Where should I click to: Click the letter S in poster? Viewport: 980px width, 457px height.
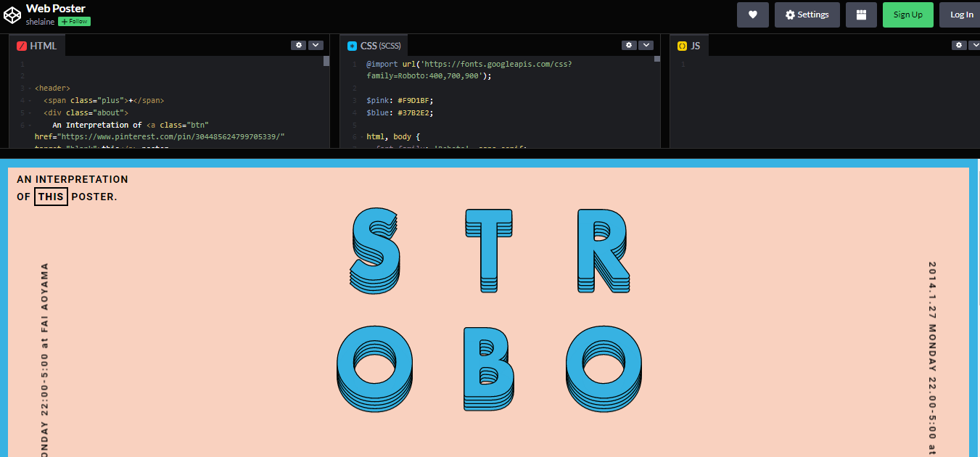point(374,251)
